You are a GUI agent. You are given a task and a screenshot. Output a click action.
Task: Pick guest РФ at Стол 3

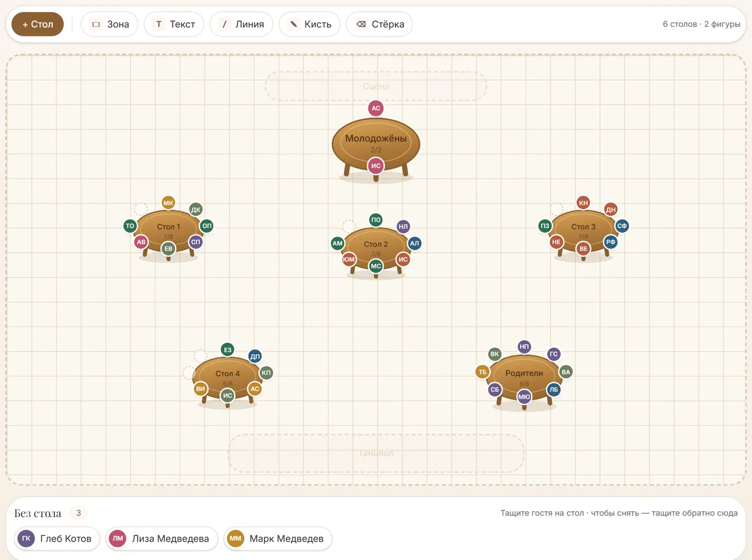tap(611, 242)
